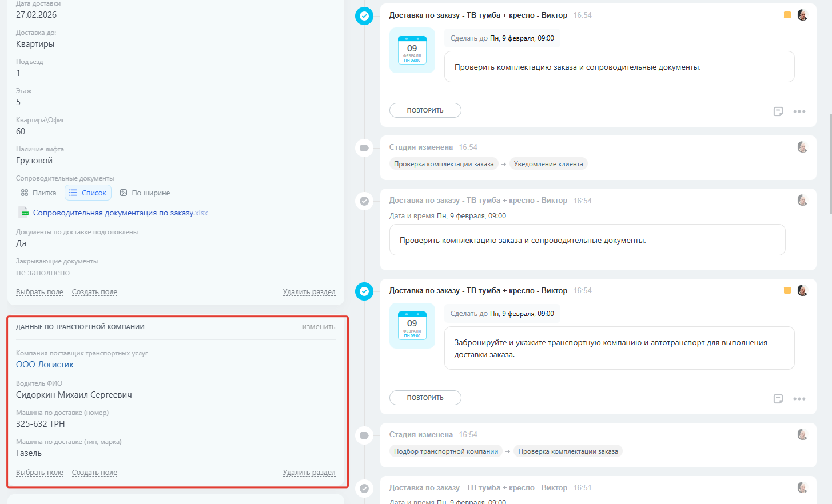Click 'ПОВТОРИТЬ' under the 'Проверить комплектацию' to-do
Screen dimensions: 832x504
pos(425,110)
